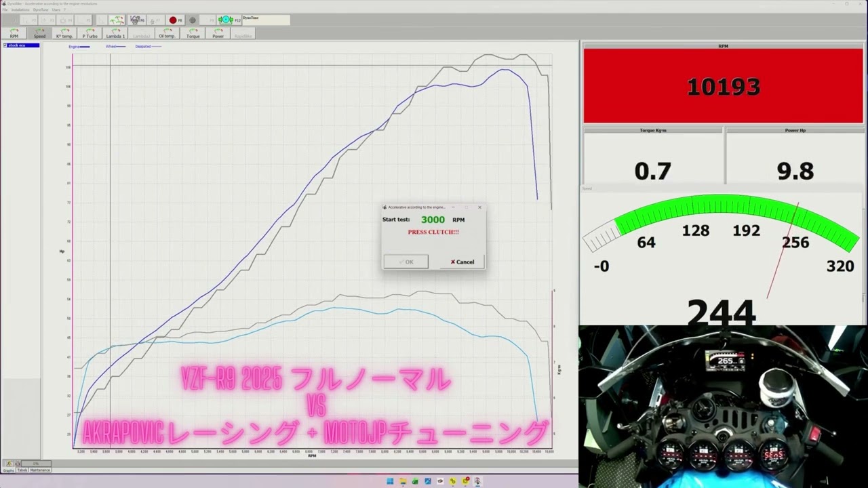868x488 pixels.
Task: Click the bottom-left progress bar
Action: click(36, 464)
